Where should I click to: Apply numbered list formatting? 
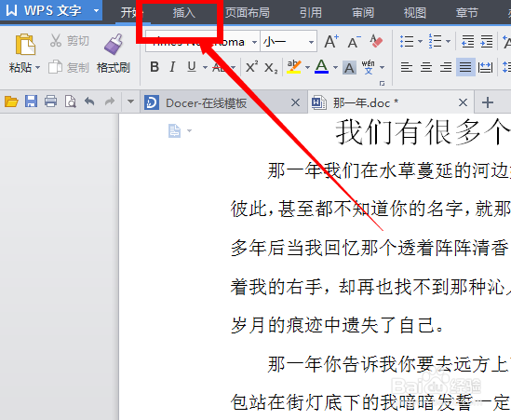tap(435, 41)
